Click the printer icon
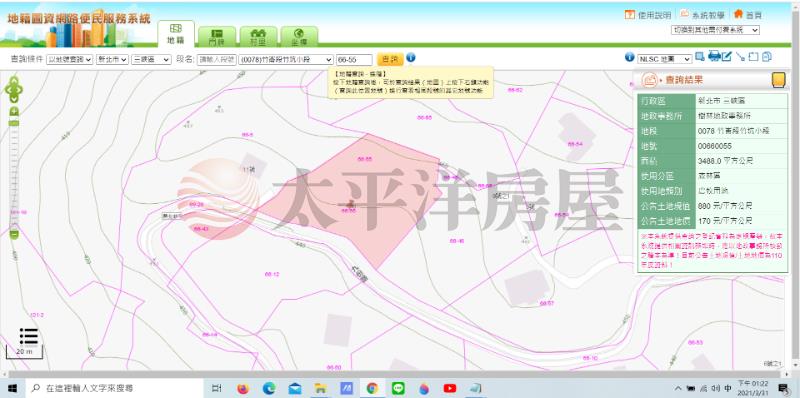Image resolution: width=800 pixels, height=398 pixels. [714, 56]
